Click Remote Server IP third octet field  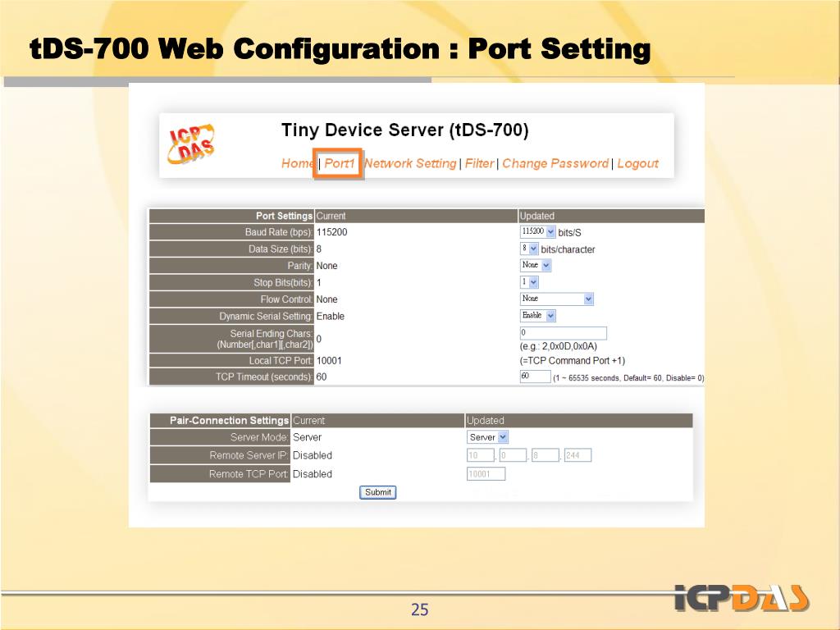[x=546, y=455]
